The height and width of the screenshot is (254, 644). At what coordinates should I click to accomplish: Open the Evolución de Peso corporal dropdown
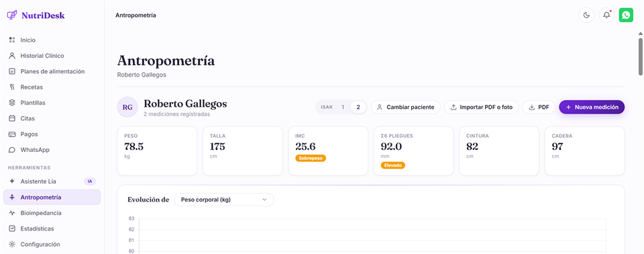point(224,200)
